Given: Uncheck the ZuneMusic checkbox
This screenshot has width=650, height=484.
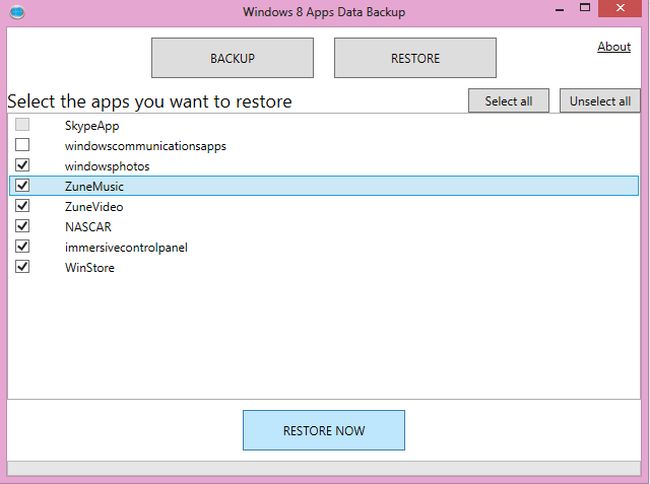Looking at the screenshot, I should coord(22,185).
